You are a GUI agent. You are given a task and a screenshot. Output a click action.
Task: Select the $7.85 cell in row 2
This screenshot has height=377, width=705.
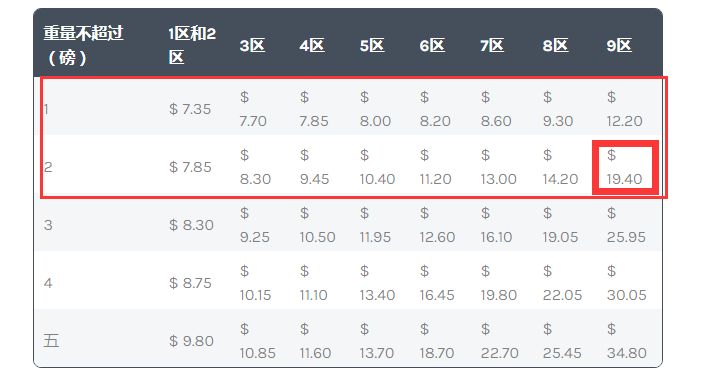tap(190, 167)
